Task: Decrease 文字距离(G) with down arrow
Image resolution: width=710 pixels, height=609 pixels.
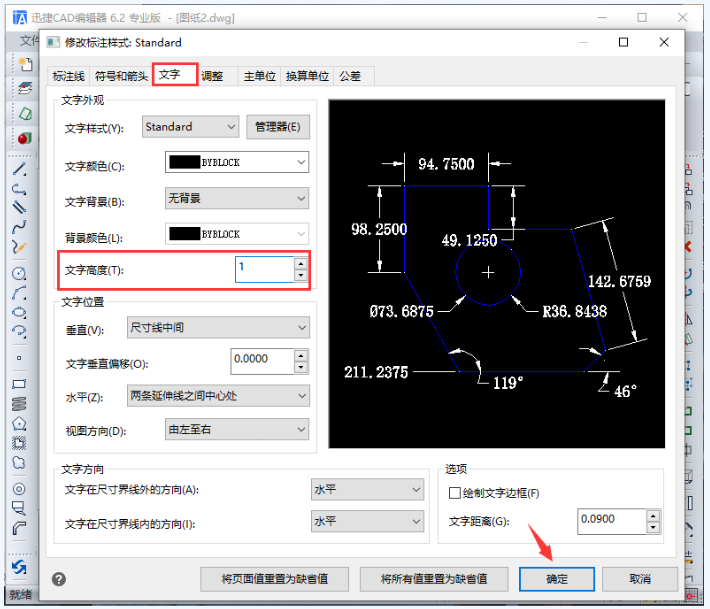Action: pyautogui.click(x=653, y=527)
